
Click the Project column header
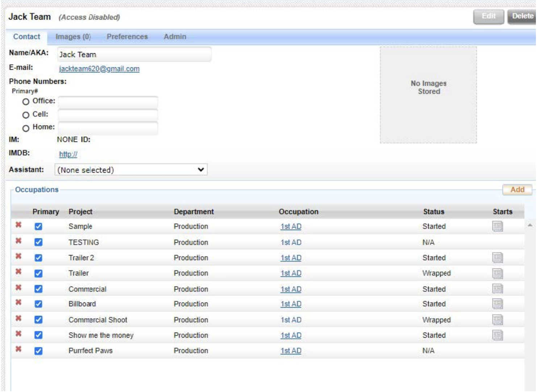(x=80, y=212)
